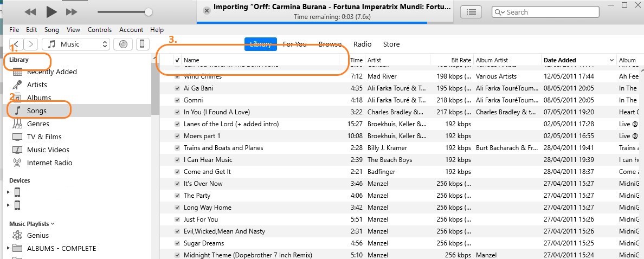Skip to the previous track
644x259 pixels.
click(30, 11)
